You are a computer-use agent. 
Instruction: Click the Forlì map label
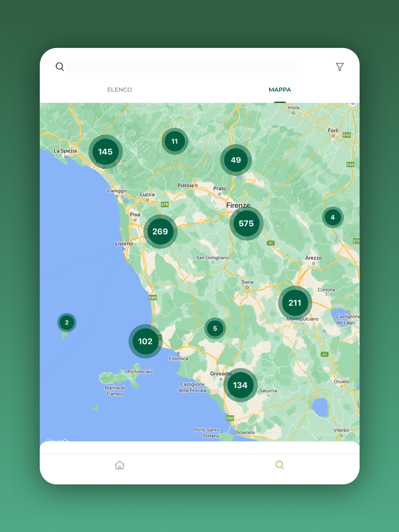click(333, 131)
